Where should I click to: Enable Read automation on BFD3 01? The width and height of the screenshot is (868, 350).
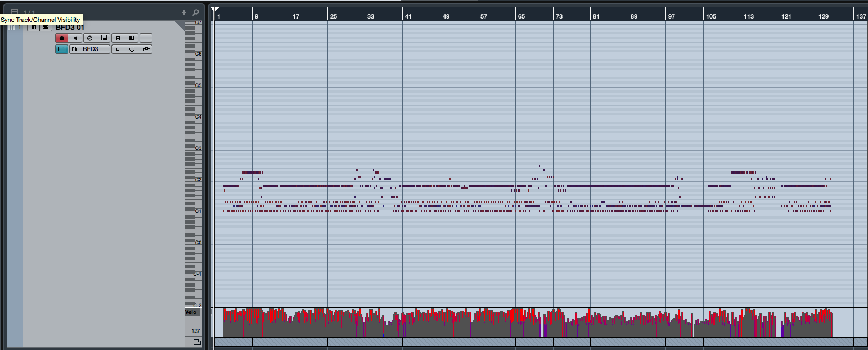[118, 38]
